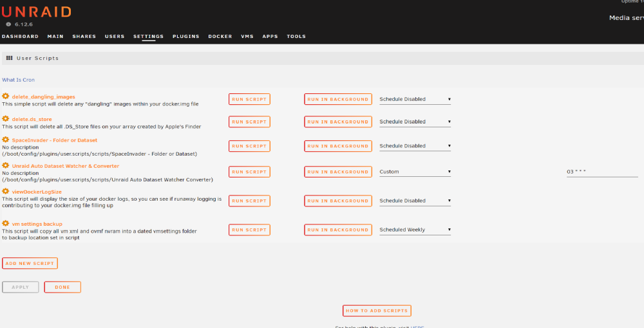Open the VMs tab
Screen dimensions: 644x328
click(x=247, y=37)
